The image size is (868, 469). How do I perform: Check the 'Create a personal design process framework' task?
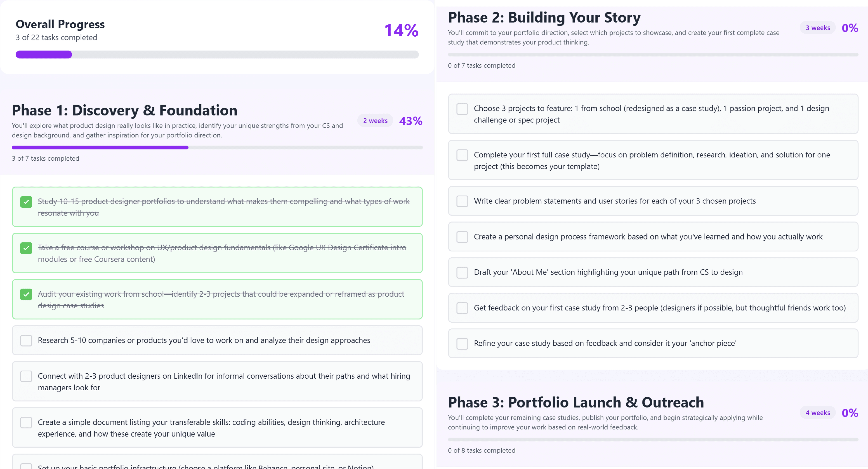tap(462, 237)
